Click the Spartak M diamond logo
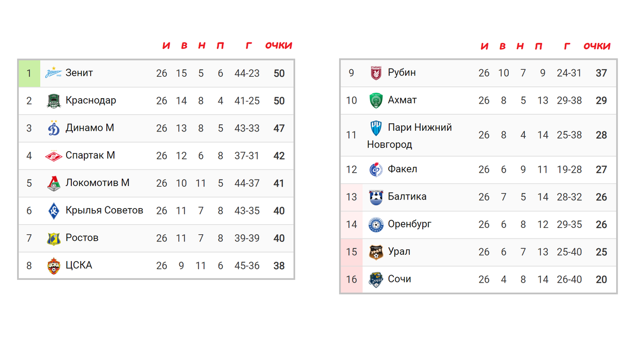Image resolution: width=644 pixels, height=362 pixels. 54,156
